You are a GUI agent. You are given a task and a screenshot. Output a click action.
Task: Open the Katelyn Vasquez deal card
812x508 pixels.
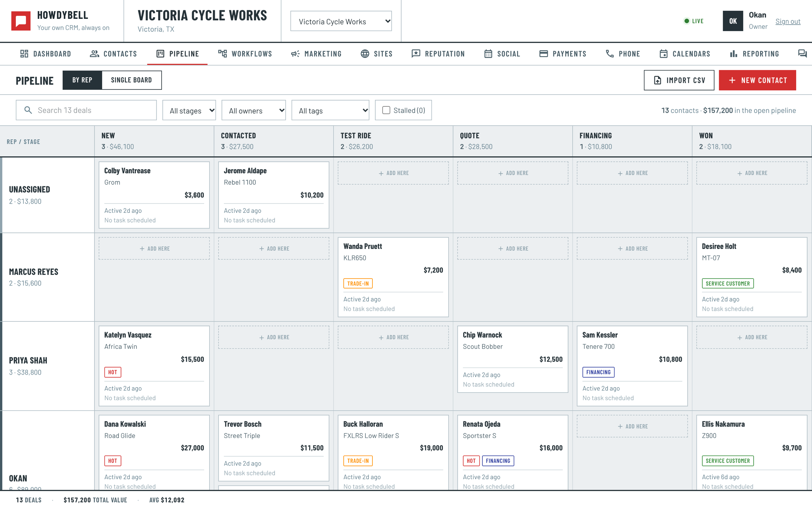(x=154, y=366)
